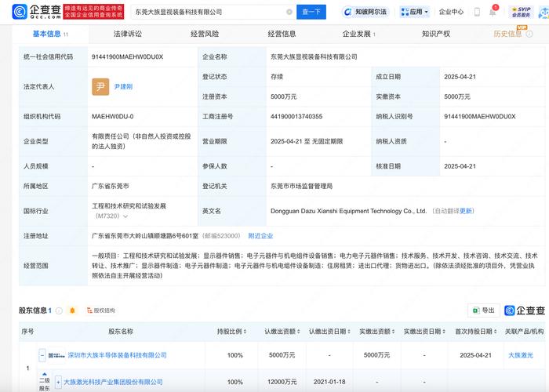
Task: Click the 导出 export button
Action: point(484,310)
